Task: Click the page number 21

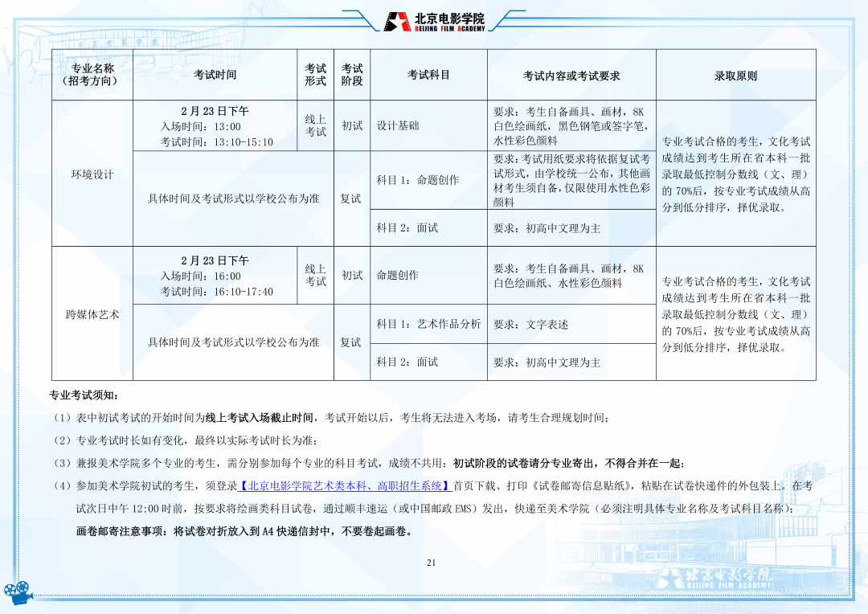Action: pos(431,562)
